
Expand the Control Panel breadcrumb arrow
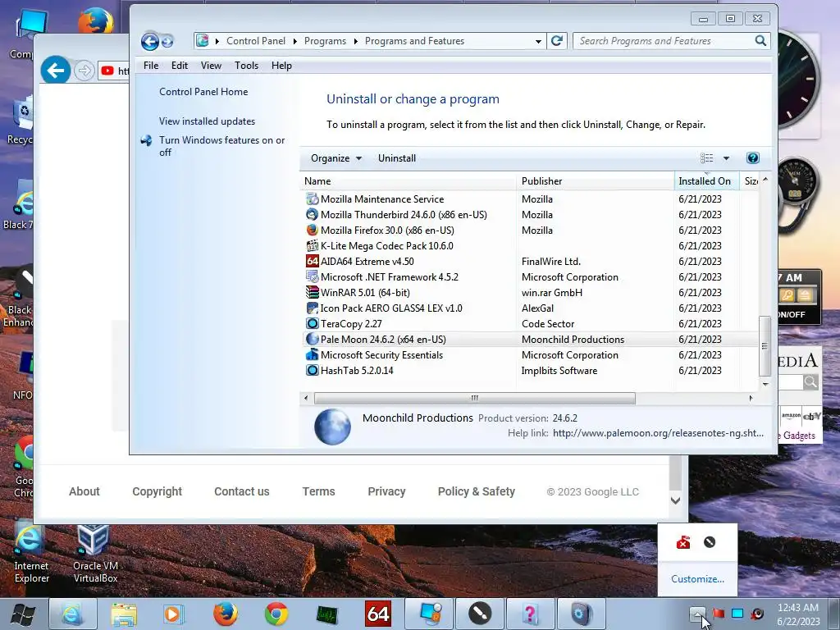[295, 41]
